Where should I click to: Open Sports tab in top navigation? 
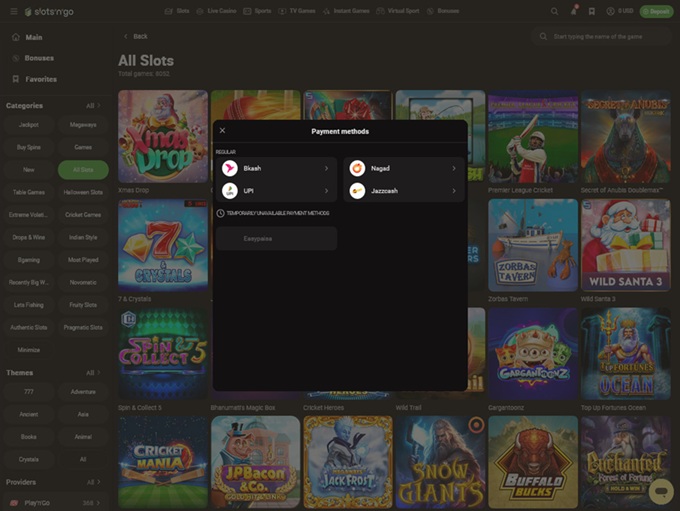pyautogui.click(x=258, y=11)
